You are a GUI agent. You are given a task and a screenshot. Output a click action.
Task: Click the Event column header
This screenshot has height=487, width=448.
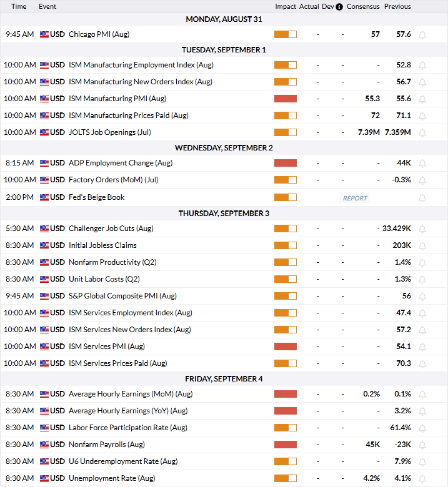[47, 6]
